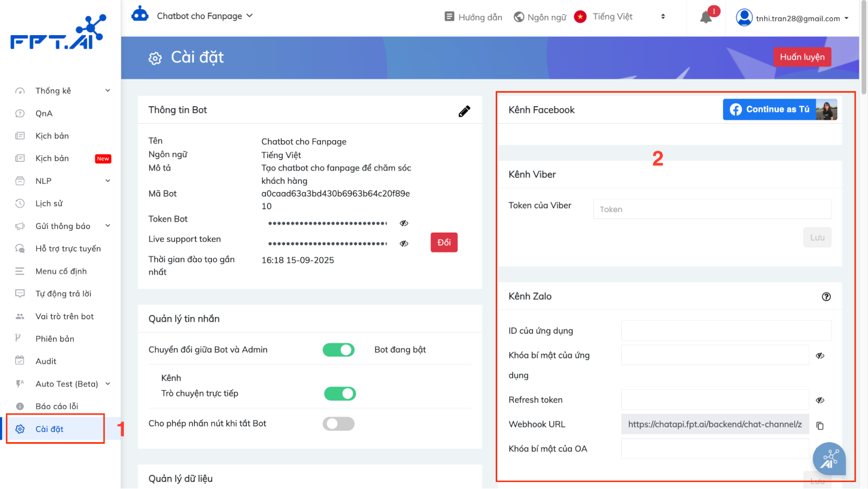Screen dimensions: 868x489
Task: Open Lịch sử in the sidebar
Action: click(x=49, y=203)
